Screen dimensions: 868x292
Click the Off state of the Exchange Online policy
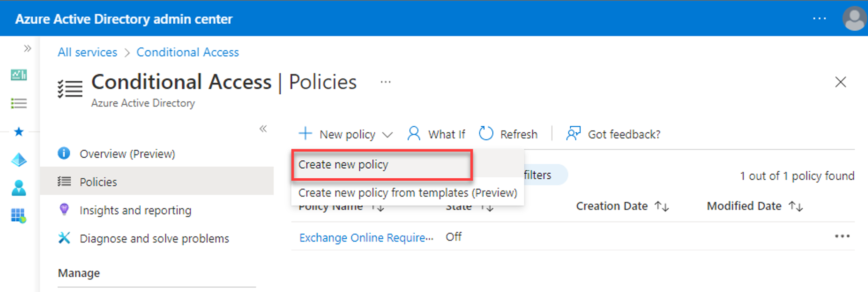454,237
